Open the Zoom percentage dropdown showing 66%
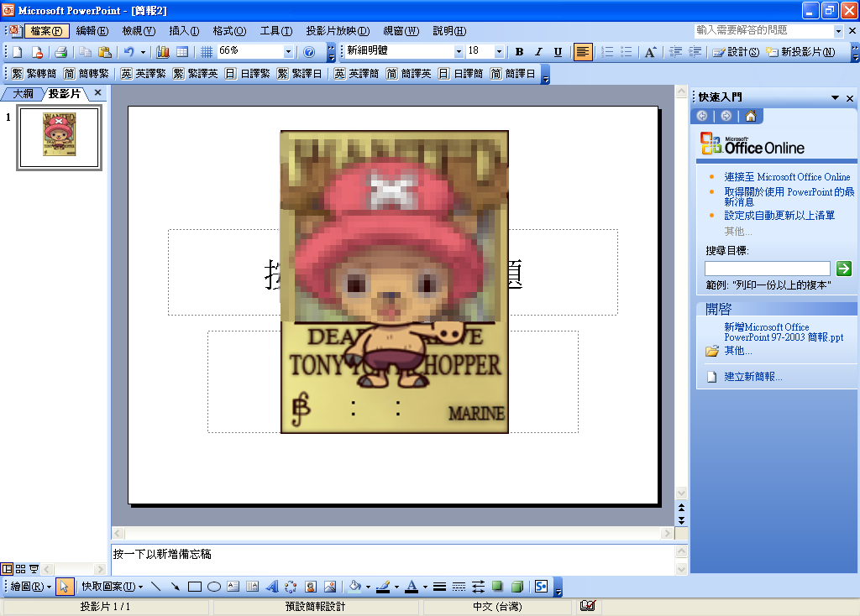 (288, 52)
